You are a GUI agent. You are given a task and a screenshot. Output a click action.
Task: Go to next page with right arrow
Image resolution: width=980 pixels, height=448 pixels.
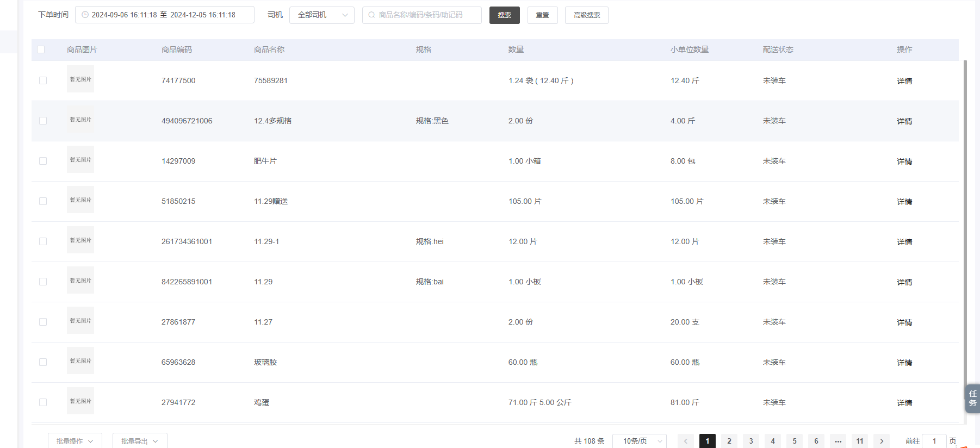pos(882,441)
